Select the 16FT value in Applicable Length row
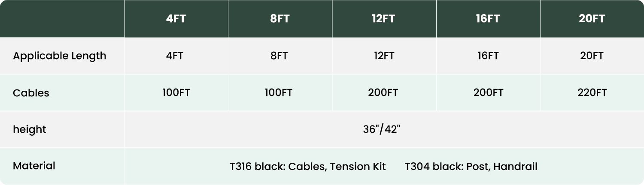 488,56
